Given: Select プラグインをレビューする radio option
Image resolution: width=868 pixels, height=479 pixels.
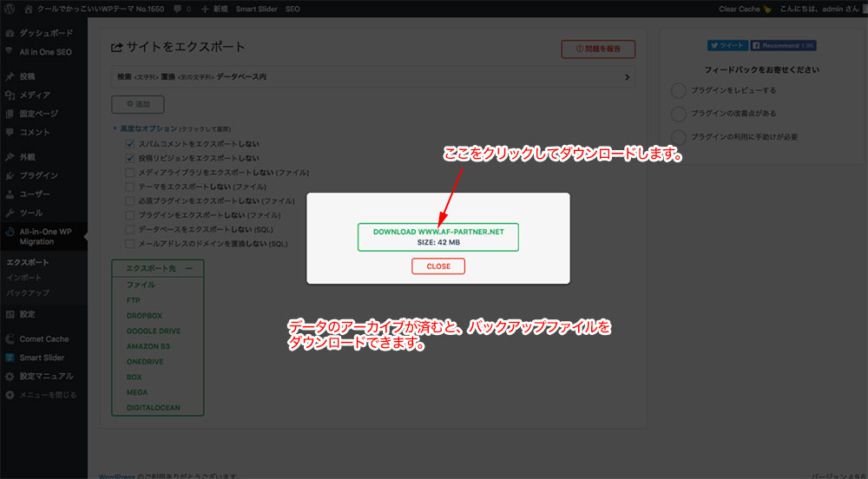Looking at the screenshot, I should [x=679, y=90].
